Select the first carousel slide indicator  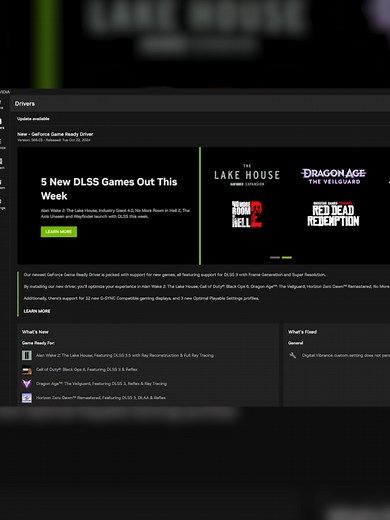tap(275, 257)
